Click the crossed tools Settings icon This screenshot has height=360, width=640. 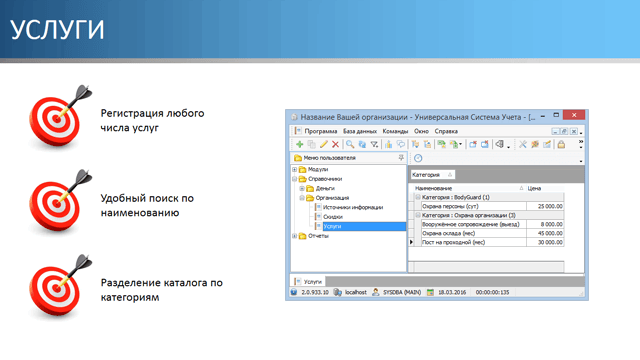(x=523, y=144)
